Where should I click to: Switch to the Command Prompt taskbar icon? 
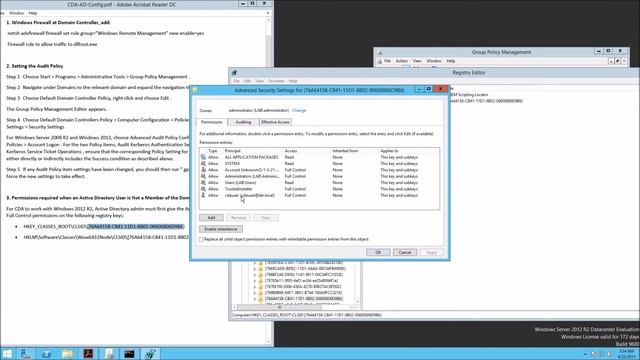coord(129,354)
